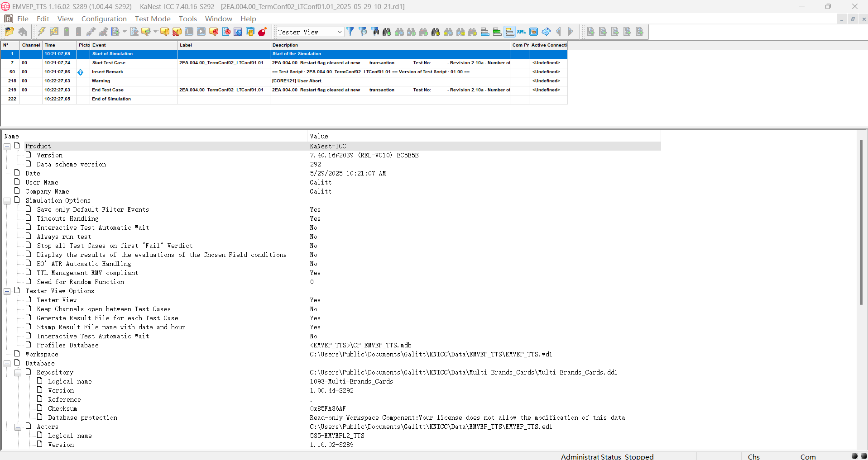The height and width of the screenshot is (460, 868).
Task: Collapse the Tester View Options node
Action: [x=7, y=291]
